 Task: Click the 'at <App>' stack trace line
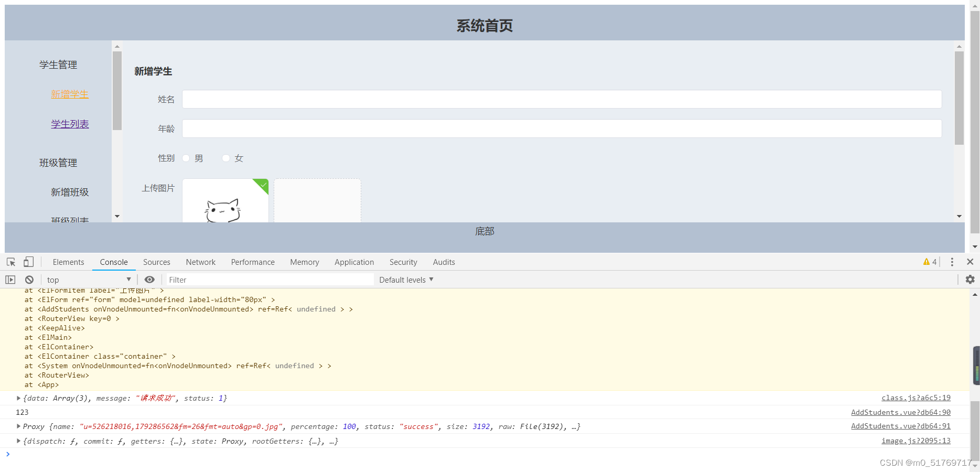coord(41,384)
